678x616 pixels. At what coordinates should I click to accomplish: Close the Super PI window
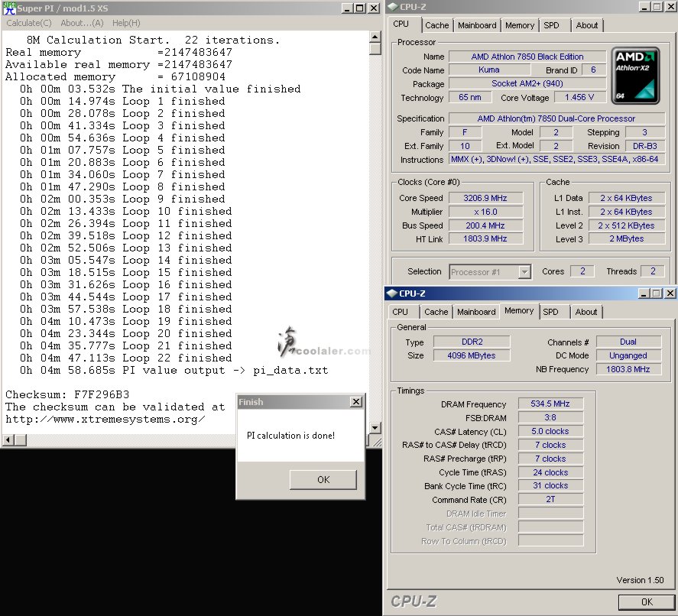coord(374,8)
